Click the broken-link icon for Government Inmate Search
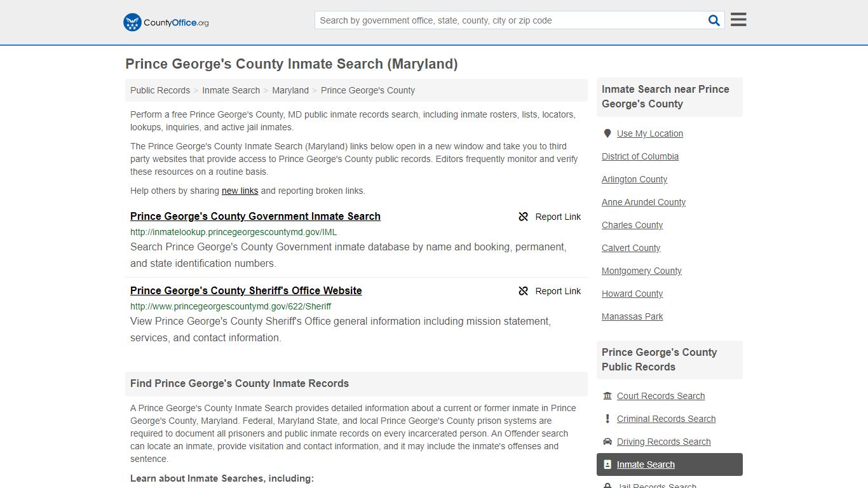 [524, 217]
